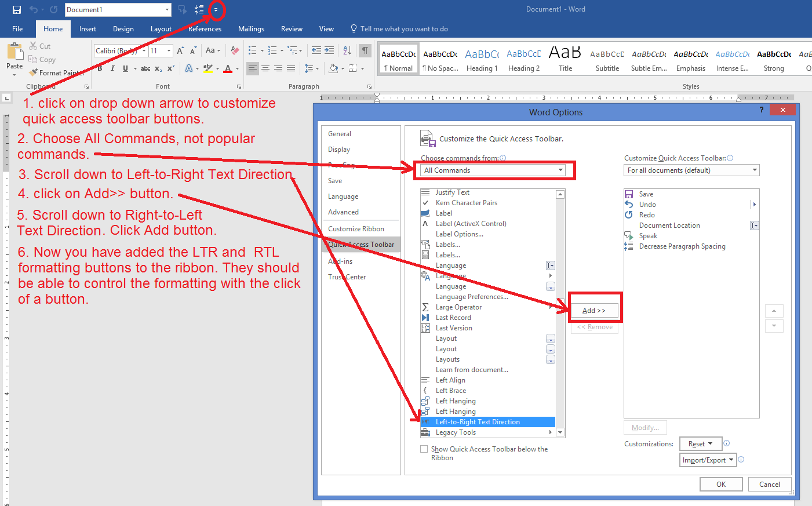The image size is (812, 506).
Task: Click the Numbering list icon
Action: point(272,51)
